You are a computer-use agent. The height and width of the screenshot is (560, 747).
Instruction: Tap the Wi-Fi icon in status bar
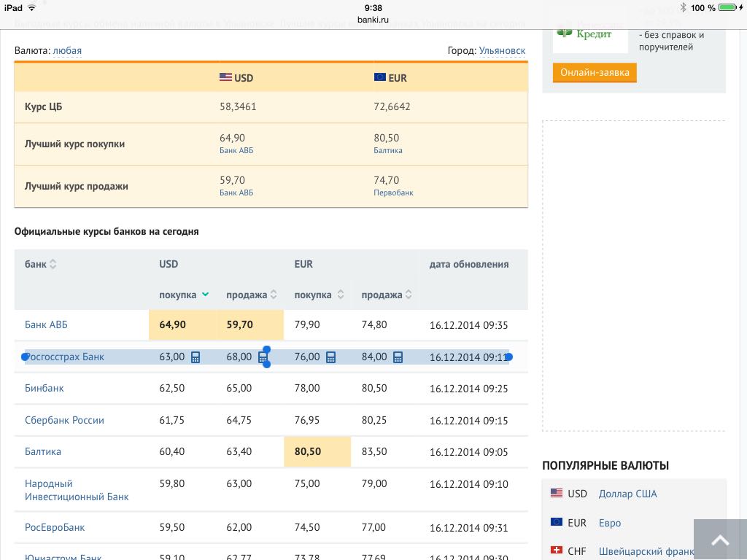coord(31,7)
